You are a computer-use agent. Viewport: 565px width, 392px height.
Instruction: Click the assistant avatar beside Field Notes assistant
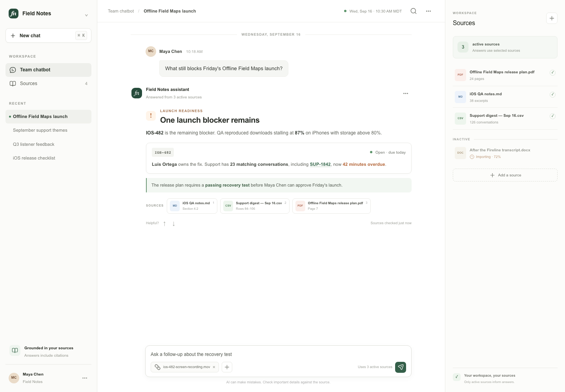pyautogui.click(x=137, y=93)
